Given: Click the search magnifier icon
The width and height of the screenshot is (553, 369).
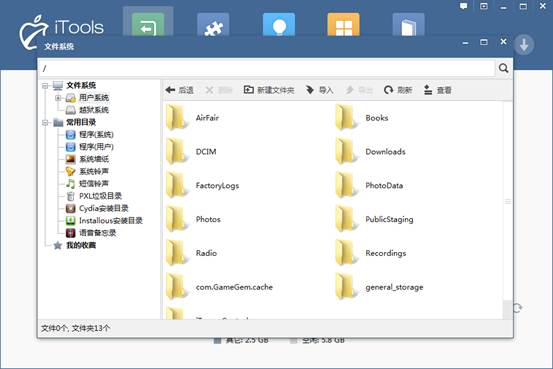Looking at the screenshot, I should [x=503, y=68].
